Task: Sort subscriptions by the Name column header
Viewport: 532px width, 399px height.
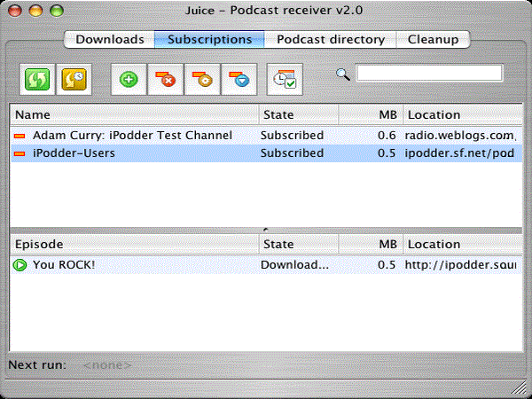Action: coord(133,114)
